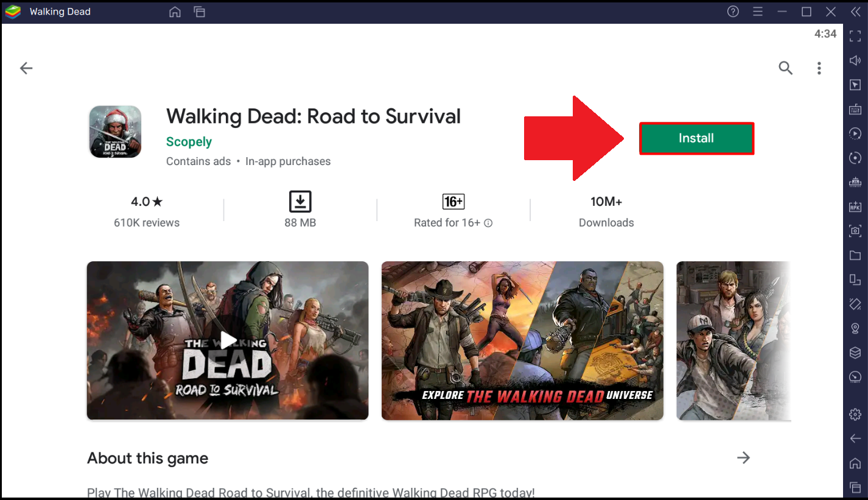The image size is (868, 500).
Task: Minimize the BlueStacks window
Action: pyautogui.click(x=782, y=12)
